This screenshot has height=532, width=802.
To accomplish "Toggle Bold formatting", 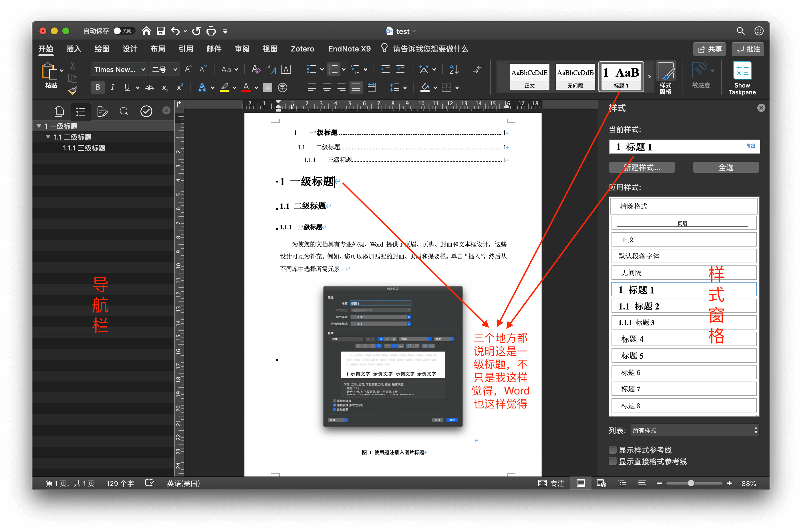I will 98,88.
